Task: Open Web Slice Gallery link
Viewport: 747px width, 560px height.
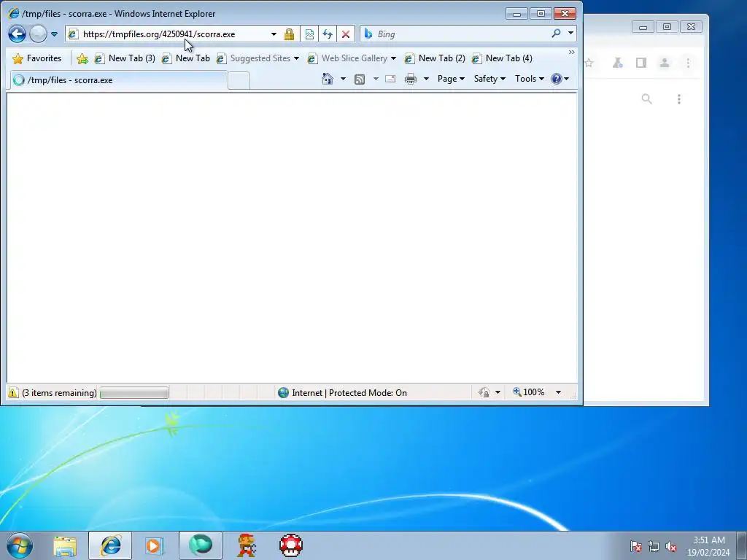Action: pos(348,58)
